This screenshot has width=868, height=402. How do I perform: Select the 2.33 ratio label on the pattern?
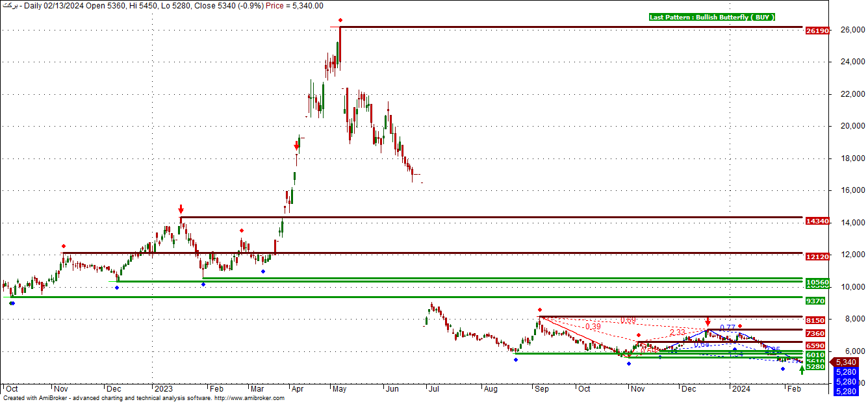point(676,332)
